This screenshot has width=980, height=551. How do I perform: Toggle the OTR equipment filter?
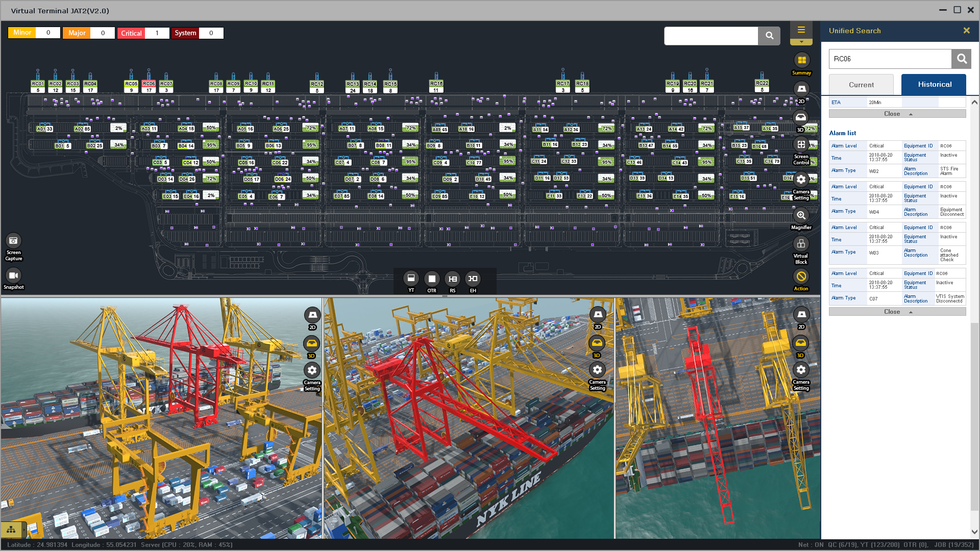(x=432, y=279)
